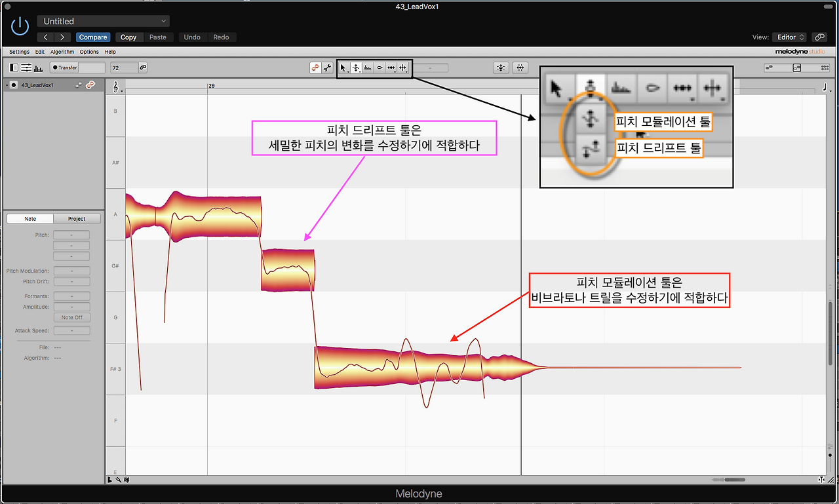839x504 pixels.
Task: Open the Untitled preset dropdown
Action: coord(103,22)
